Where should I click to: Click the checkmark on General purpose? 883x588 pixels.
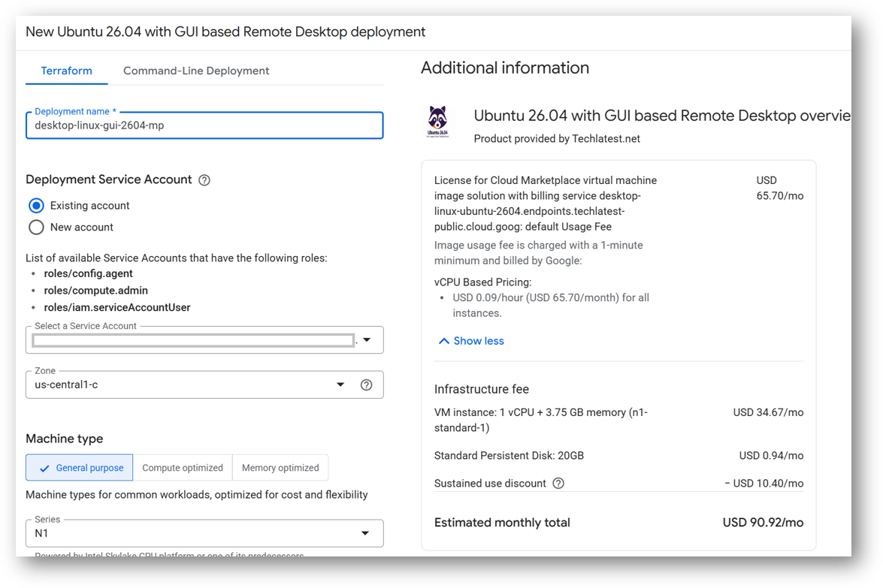[x=44, y=468]
